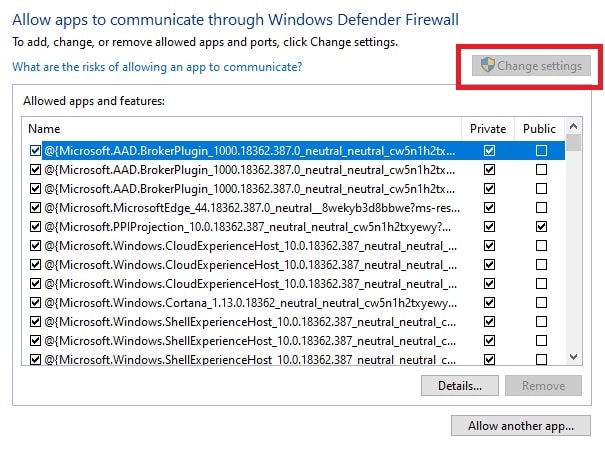
Task: Select the Cortana app row
Action: point(250,302)
